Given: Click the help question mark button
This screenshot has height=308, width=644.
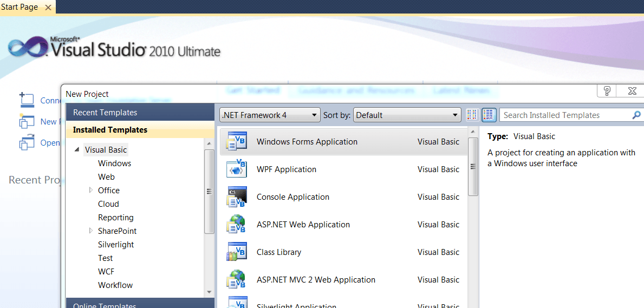Looking at the screenshot, I should tap(607, 91).
